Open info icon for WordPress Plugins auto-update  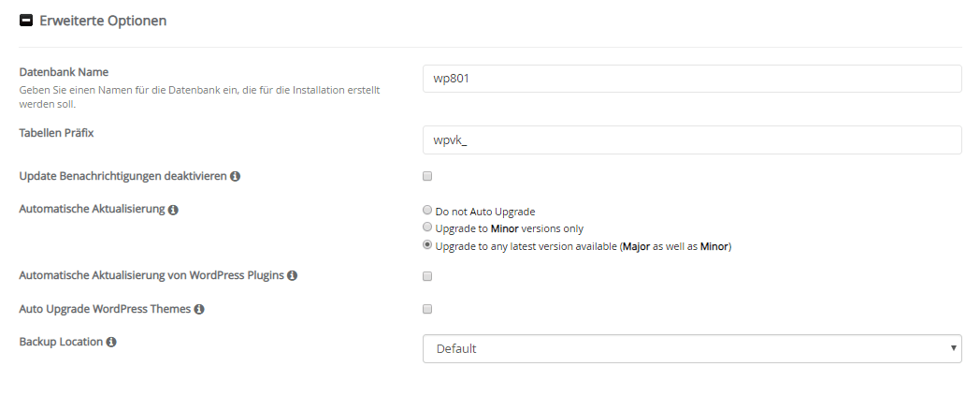point(292,275)
